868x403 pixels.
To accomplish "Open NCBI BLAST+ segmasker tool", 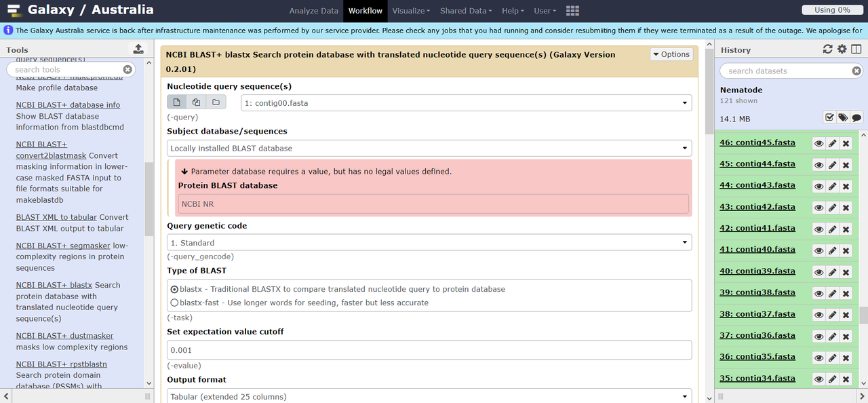I will click(x=63, y=246).
